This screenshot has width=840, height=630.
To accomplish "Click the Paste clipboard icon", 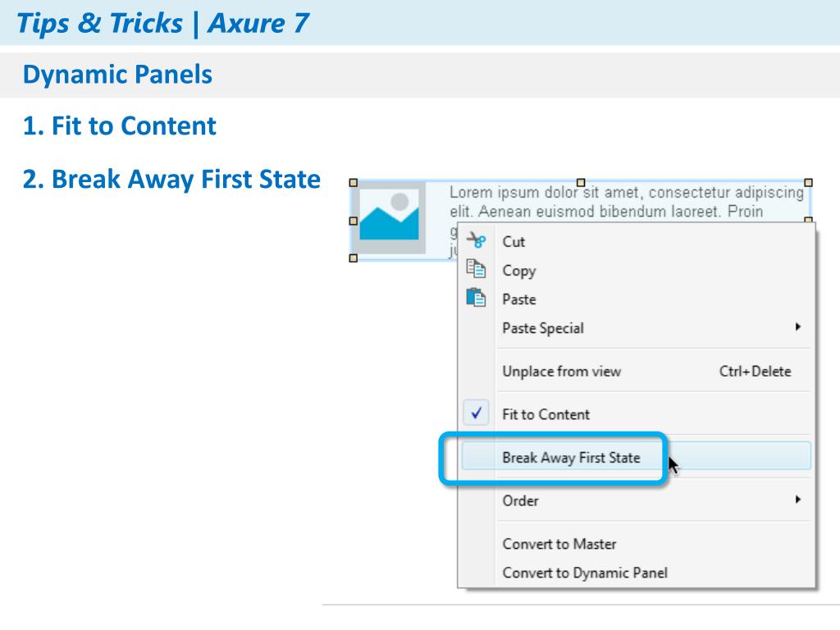I will click(x=476, y=297).
